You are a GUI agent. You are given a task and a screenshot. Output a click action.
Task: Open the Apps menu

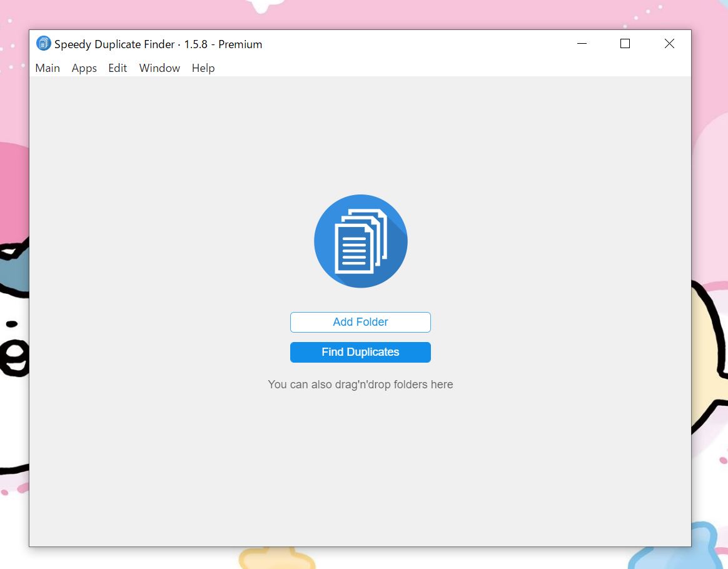coord(84,68)
